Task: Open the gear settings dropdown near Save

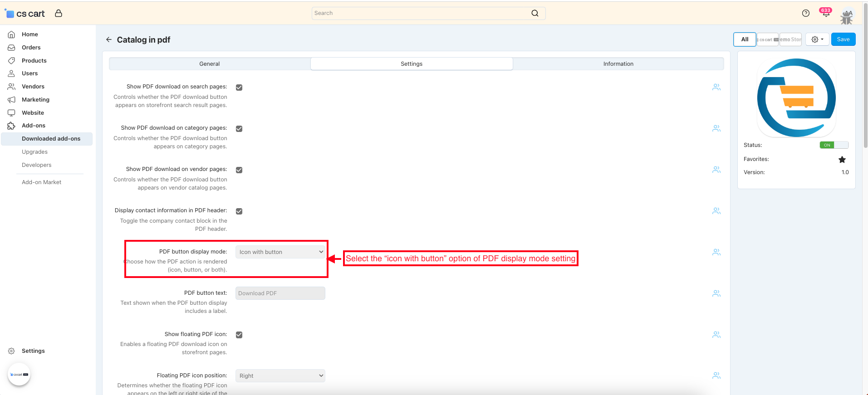Action: [817, 39]
